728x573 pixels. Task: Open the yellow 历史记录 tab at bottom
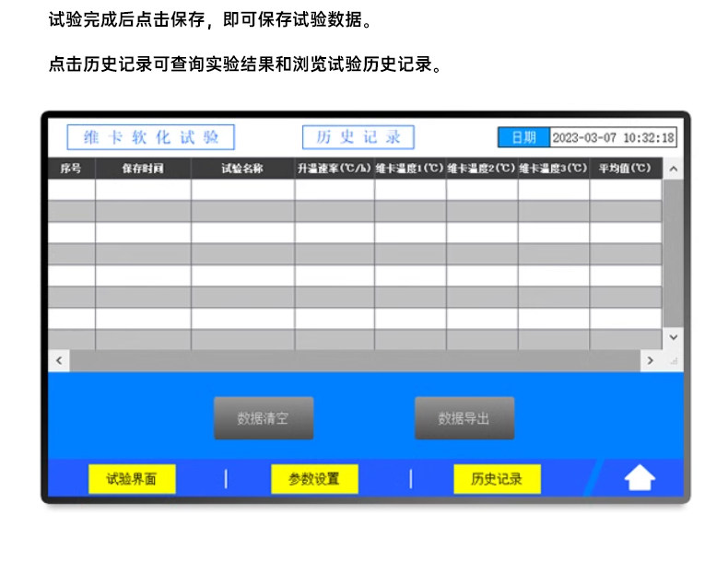tap(497, 479)
